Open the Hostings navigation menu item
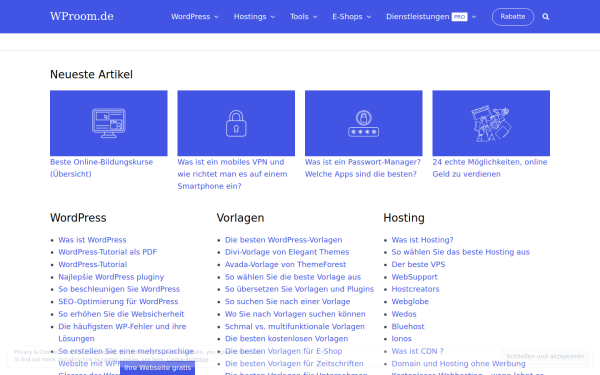 [250, 17]
